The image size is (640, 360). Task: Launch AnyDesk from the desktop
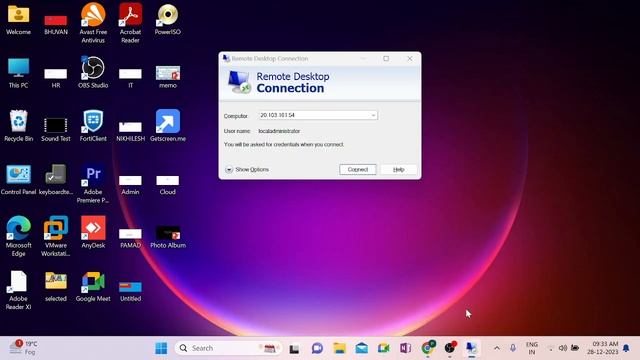click(x=93, y=232)
